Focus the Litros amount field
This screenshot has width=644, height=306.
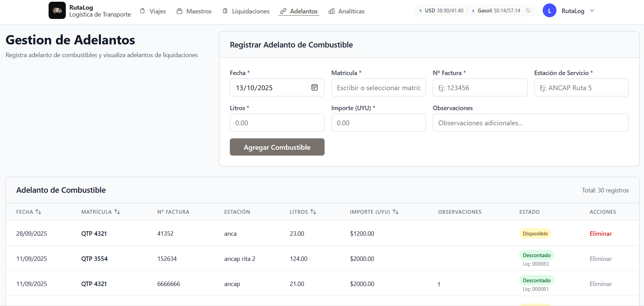[x=277, y=123]
